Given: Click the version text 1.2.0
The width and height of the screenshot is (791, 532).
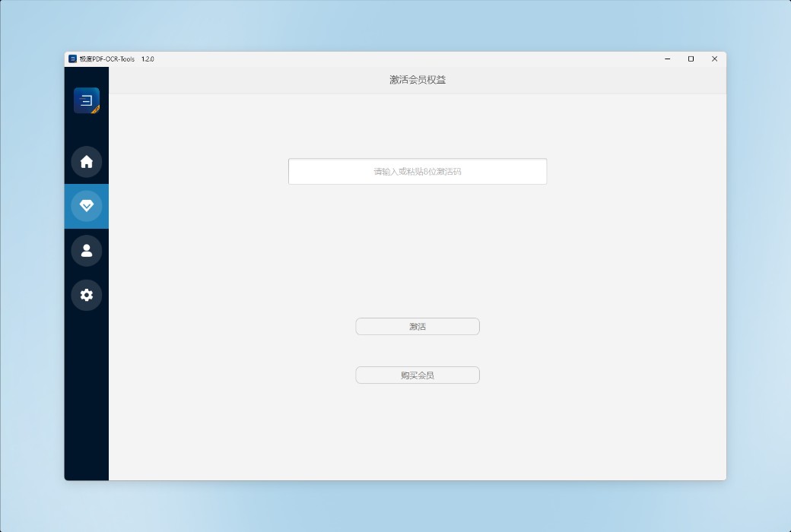Looking at the screenshot, I should pos(148,59).
